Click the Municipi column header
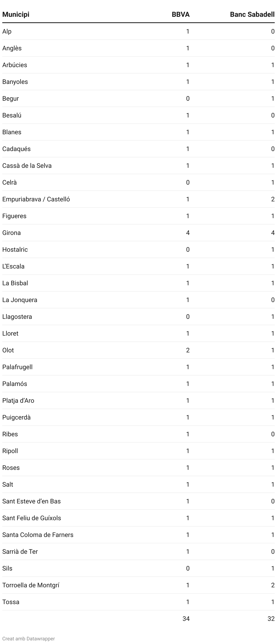 tap(16, 15)
